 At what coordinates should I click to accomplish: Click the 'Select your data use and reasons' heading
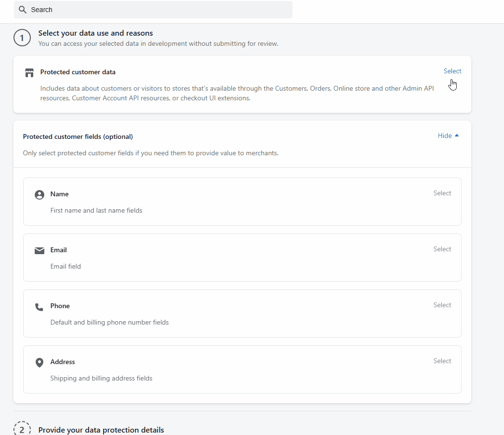[x=95, y=33]
